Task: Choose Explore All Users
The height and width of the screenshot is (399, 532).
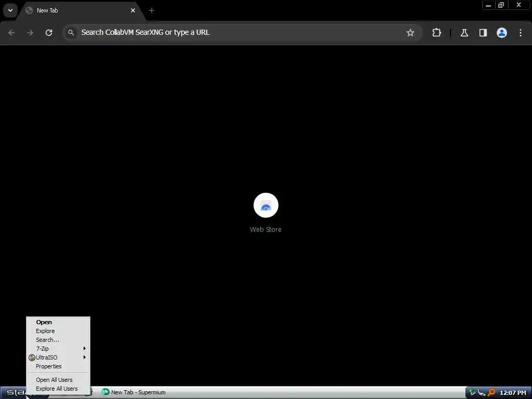Action: coord(58,389)
